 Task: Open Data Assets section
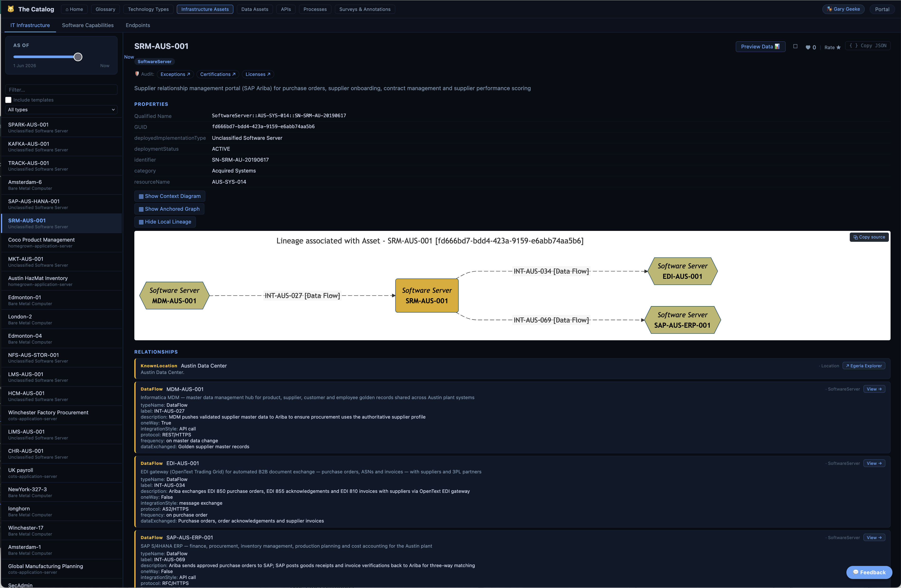(254, 9)
